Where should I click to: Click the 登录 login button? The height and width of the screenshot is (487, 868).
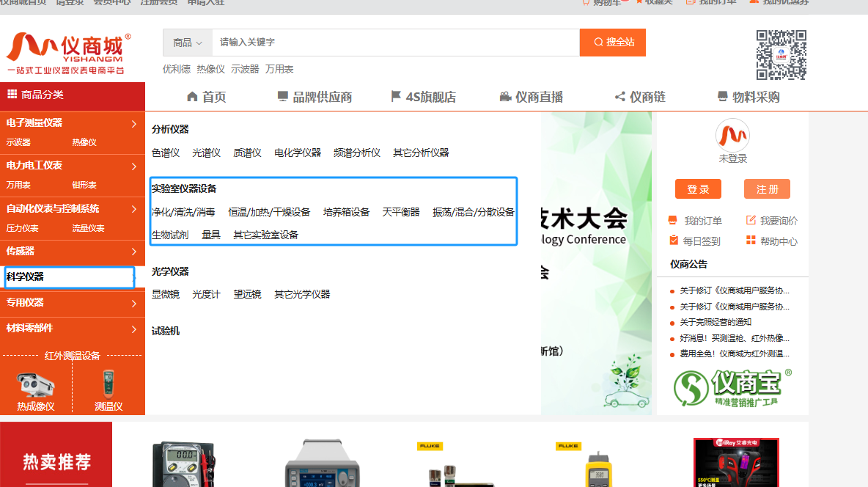tap(698, 189)
